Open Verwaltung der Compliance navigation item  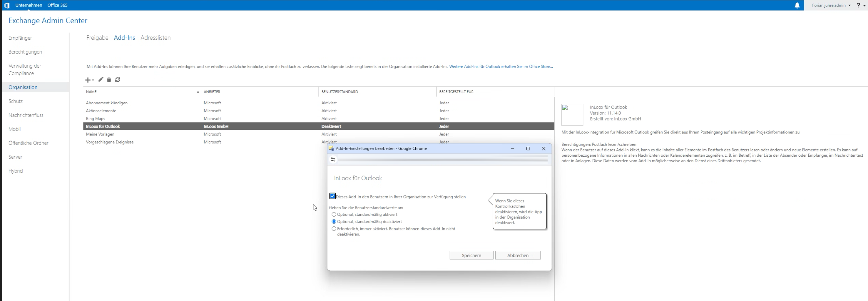tap(25, 69)
